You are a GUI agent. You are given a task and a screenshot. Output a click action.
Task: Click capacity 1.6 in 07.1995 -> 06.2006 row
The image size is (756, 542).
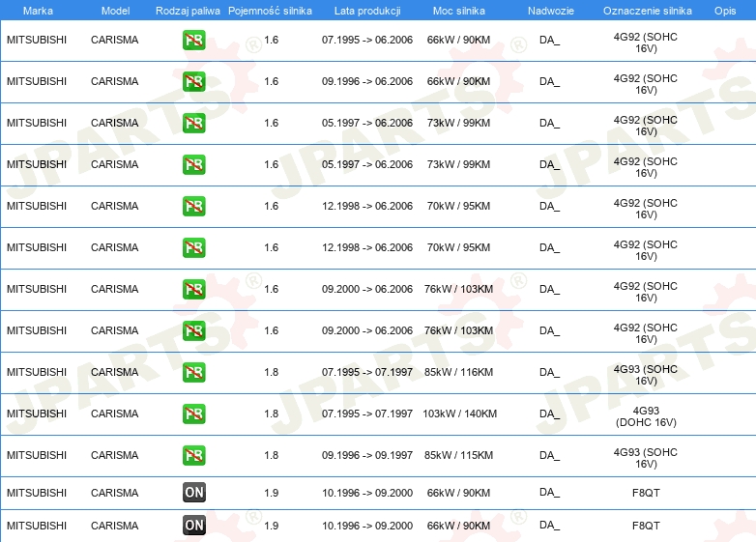click(271, 40)
